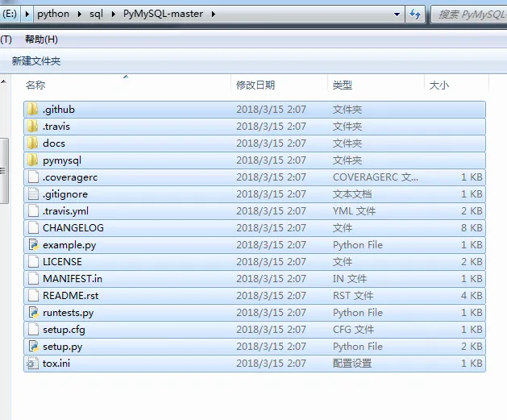Image resolution: width=507 pixels, height=420 pixels.
Task: Click the example.py Python file icon
Action: pyautogui.click(x=33, y=245)
